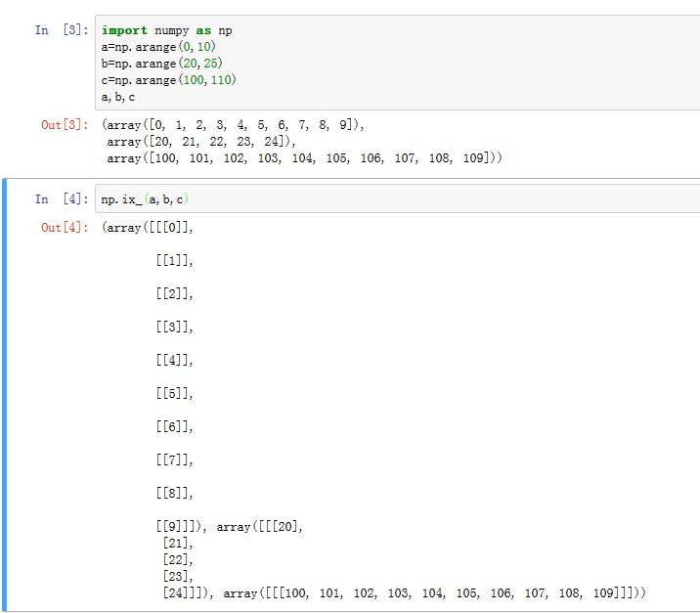Viewport: 700px width, 613px height.
Task: Select the cell via In [3] prompt
Action: (x=61, y=30)
